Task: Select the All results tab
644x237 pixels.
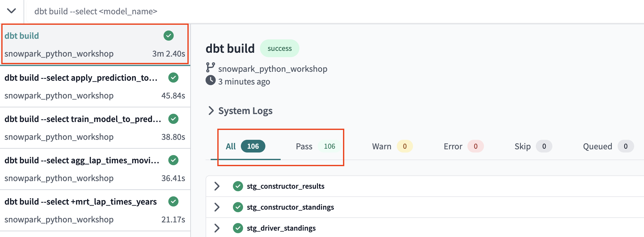Action: click(x=245, y=146)
